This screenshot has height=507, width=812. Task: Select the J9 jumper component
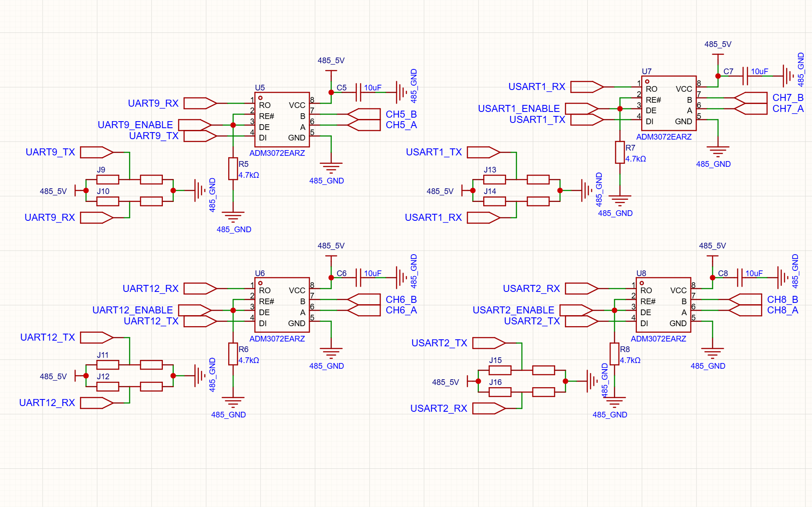click(x=108, y=179)
